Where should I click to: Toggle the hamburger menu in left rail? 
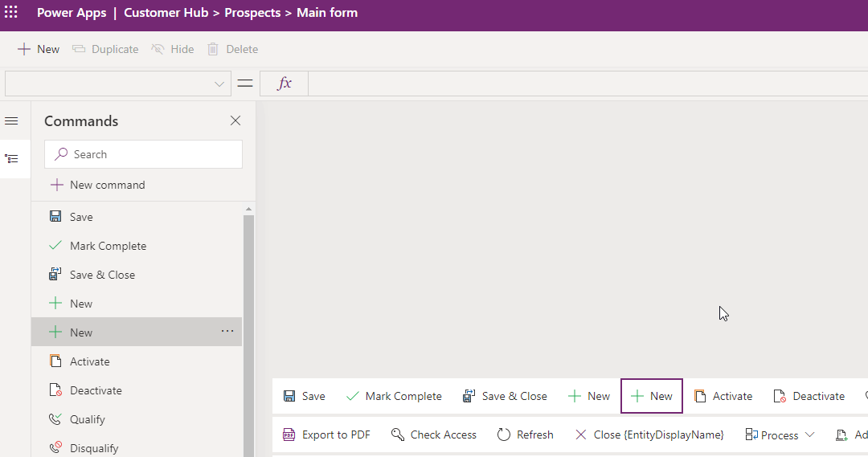[x=11, y=121]
